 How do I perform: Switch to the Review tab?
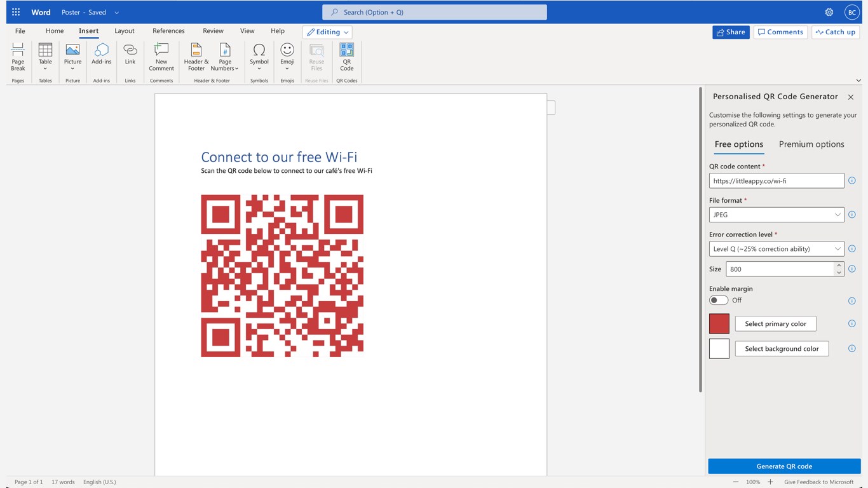click(x=213, y=31)
